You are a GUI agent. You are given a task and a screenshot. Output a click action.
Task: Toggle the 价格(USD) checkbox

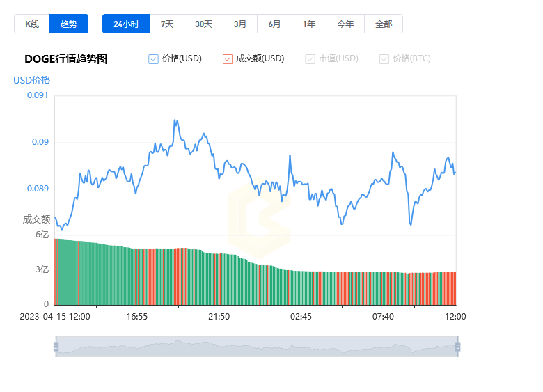154,59
